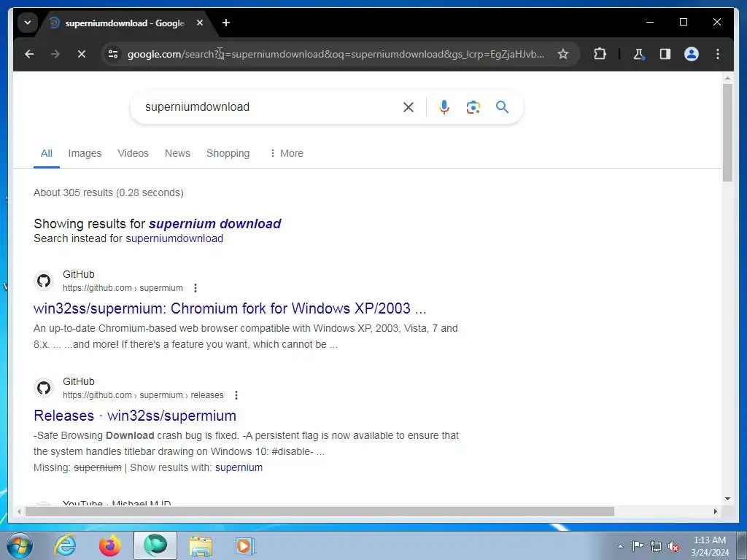Click inside the Google search field

click(x=269, y=107)
